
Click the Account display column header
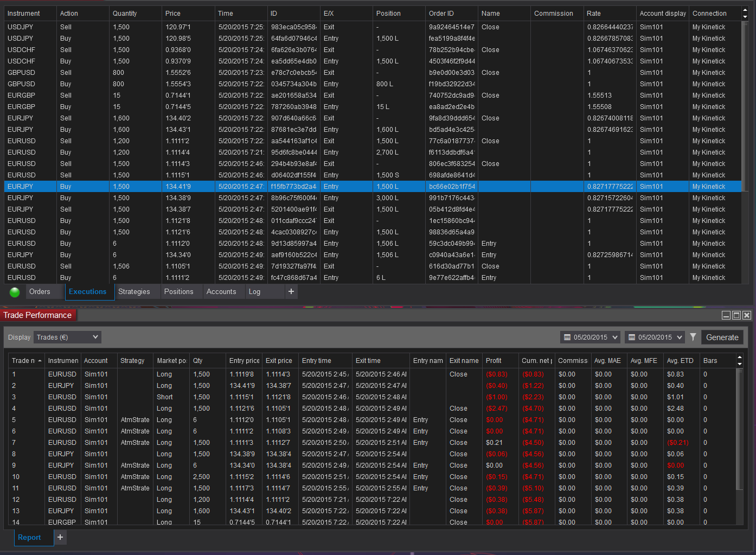(663, 14)
